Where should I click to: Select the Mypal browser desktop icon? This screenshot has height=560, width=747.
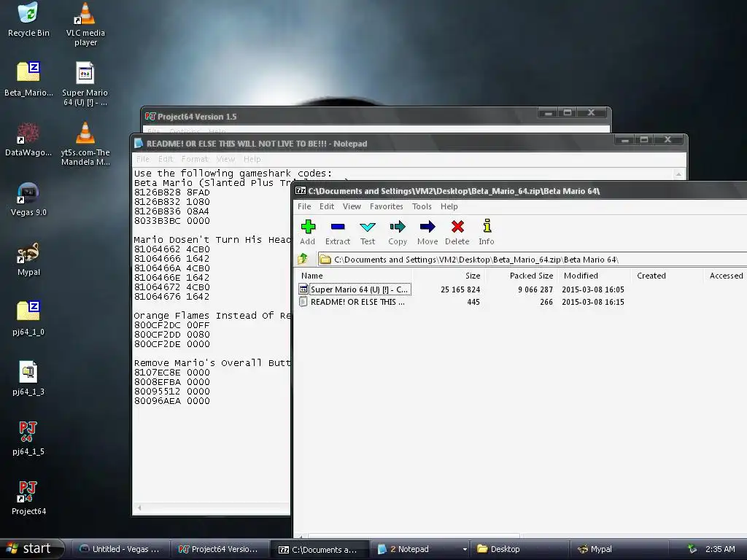pyautogui.click(x=28, y=259)
